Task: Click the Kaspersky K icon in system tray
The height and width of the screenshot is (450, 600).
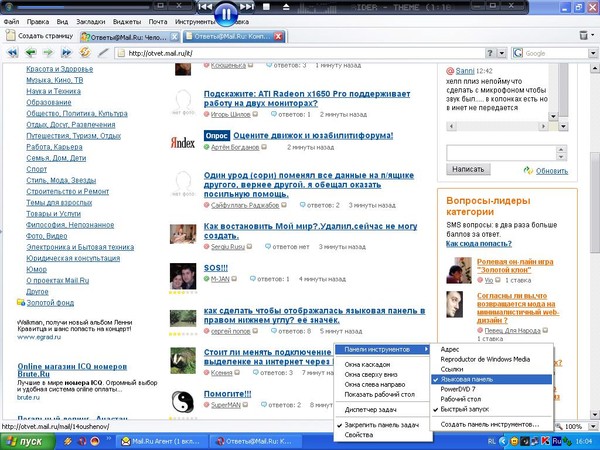Action: pyautogui.click(x=545, y=441)
